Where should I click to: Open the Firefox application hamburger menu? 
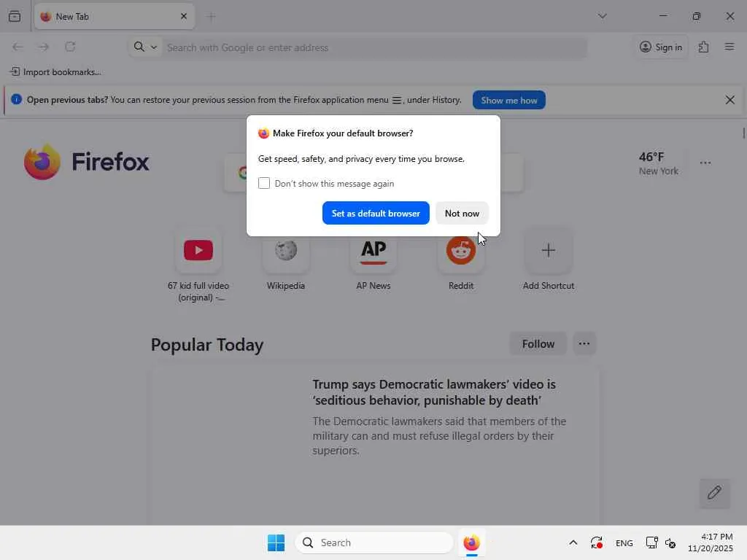(729, 47)
